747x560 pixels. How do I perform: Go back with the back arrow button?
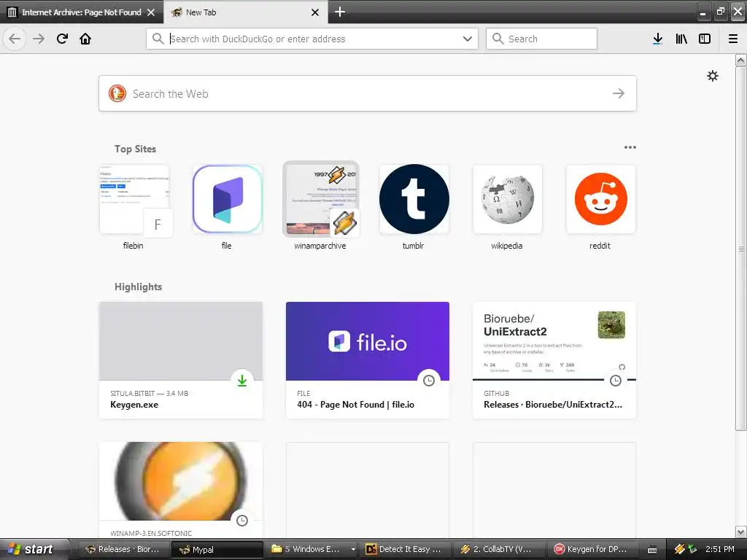pyautogui.click(x=15, y=39)
